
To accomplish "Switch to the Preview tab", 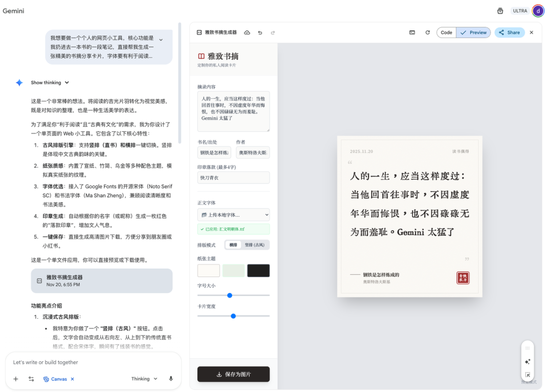I will [x=473, y=32].
